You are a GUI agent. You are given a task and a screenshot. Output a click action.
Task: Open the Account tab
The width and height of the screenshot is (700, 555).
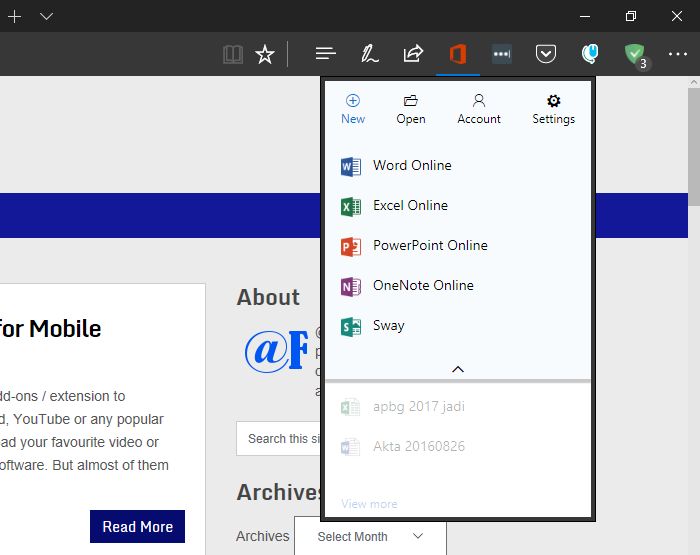coord(479,109)
